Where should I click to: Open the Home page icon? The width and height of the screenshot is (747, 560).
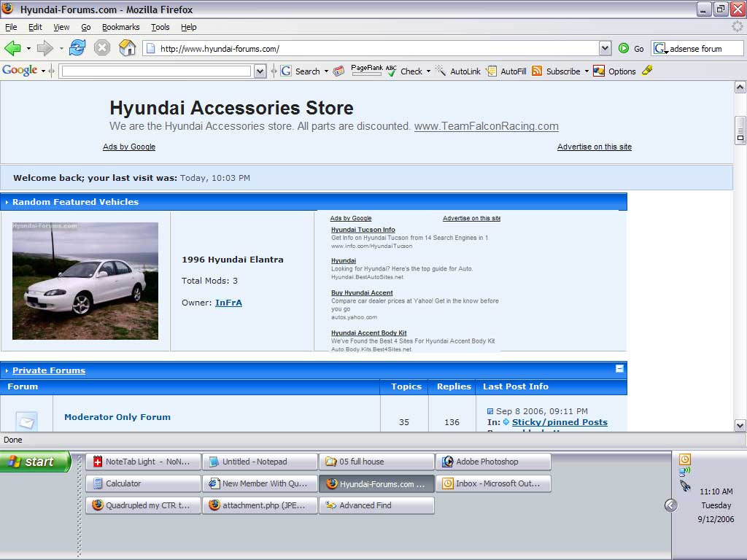tap(127, 48)
